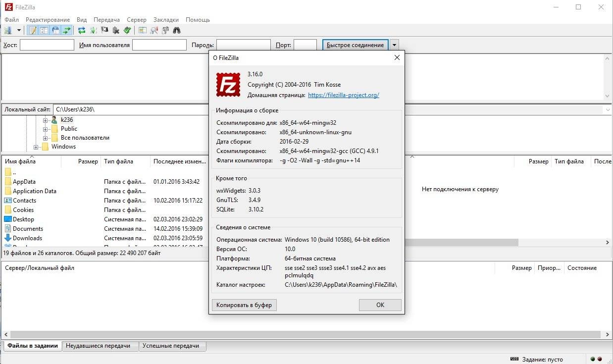Open the Редактирование menu
The height and width of the screenshot is (364, 613).
[x=48, y=20]
